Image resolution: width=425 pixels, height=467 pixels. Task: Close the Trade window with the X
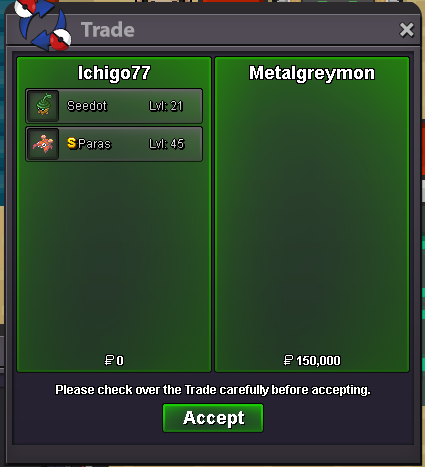(x=407, y=30)
